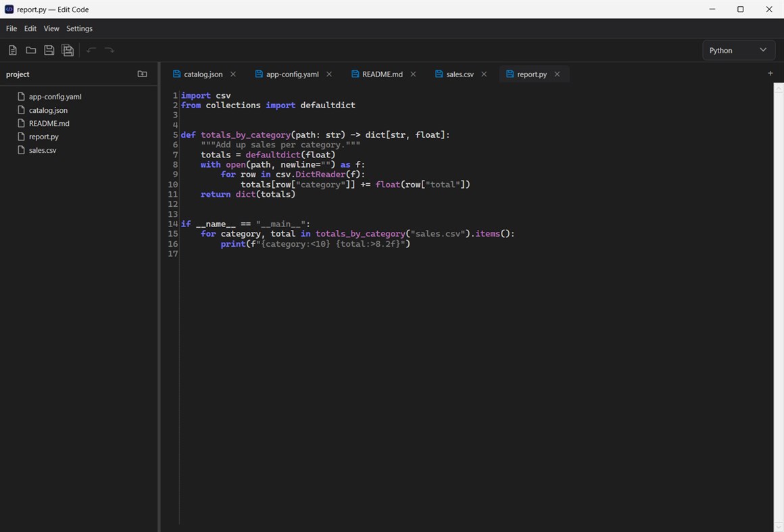
Task: Click the project panel header label
Action: pos(18,74)
